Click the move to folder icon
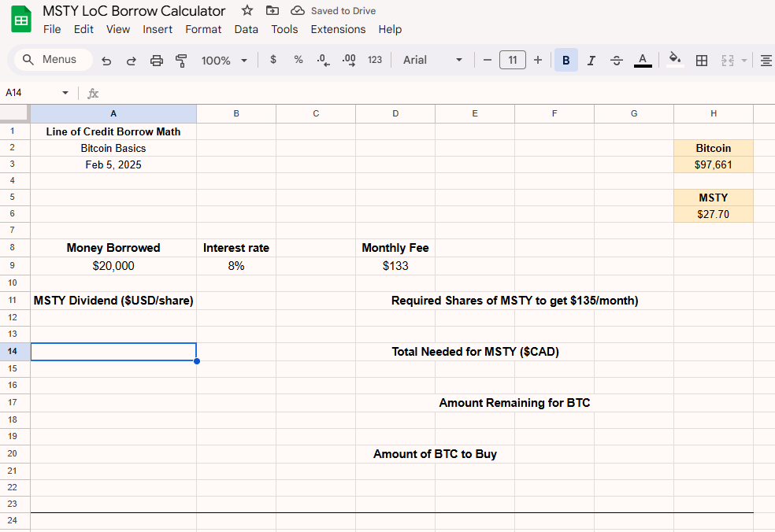Viewport: 775px width, 532px height. pyautogui.click(x=273, y=10)
